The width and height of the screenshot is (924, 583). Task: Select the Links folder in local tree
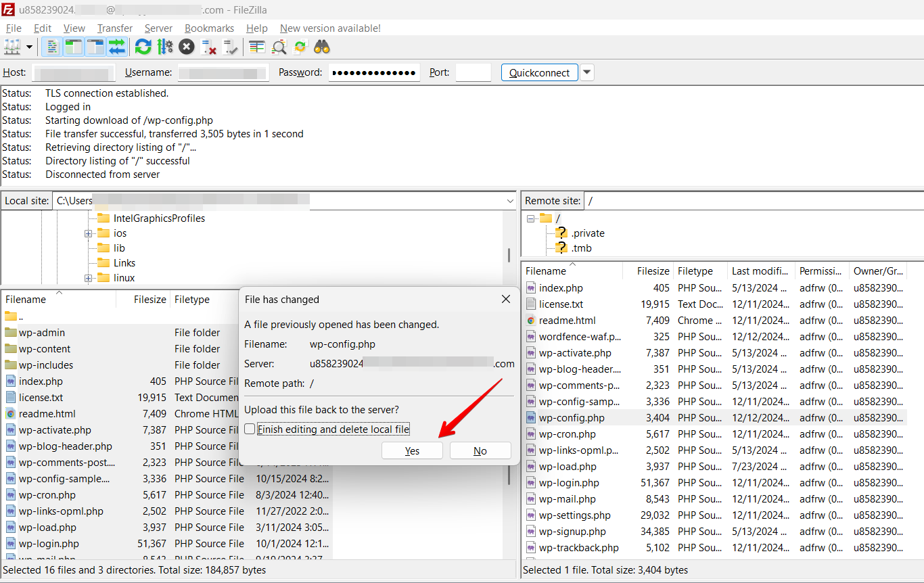pyautogui.click(x=124, y=263)
